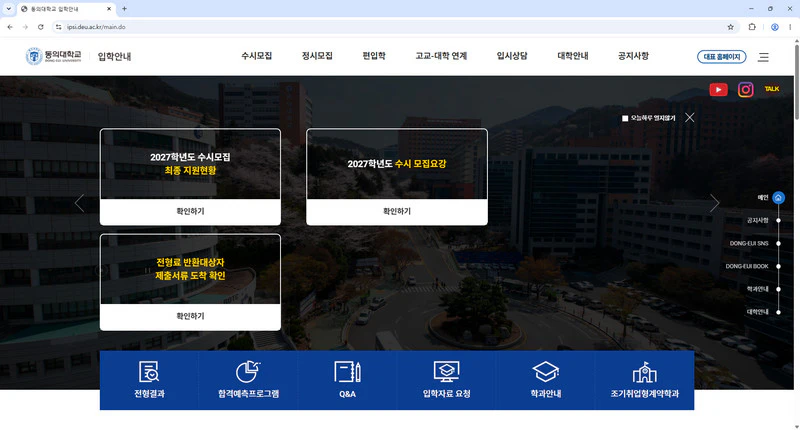Click the 2027학년도 수시 모집요강 banner
The height and width of the screenshot is (430, 800).
pyautogui.click(x=397, y=164)
